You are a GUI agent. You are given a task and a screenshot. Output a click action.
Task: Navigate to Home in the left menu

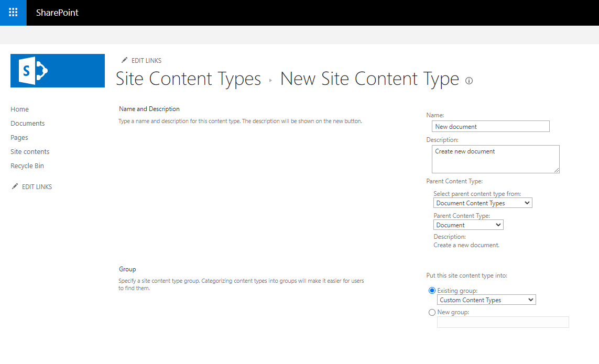[19, 109]
